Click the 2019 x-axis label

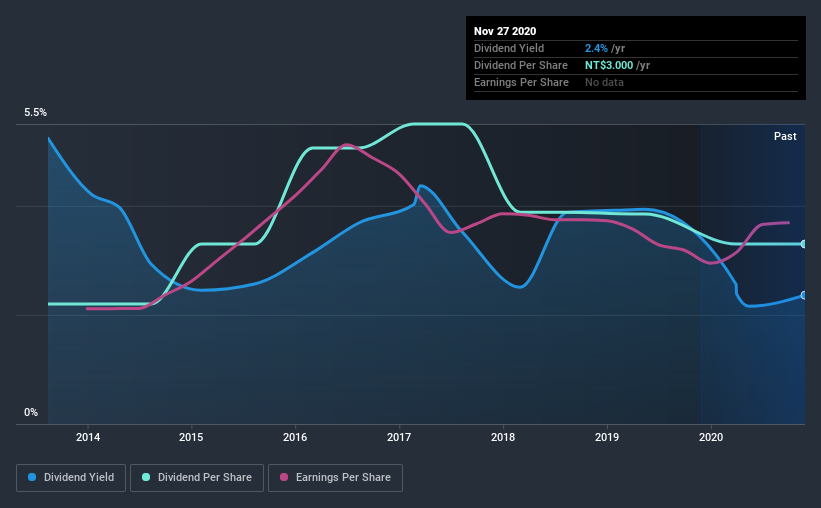click(x=607, y=437)
